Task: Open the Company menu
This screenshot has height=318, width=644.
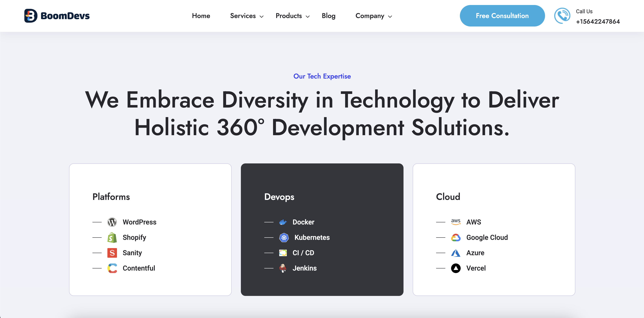Action: (x=370, y=16)
